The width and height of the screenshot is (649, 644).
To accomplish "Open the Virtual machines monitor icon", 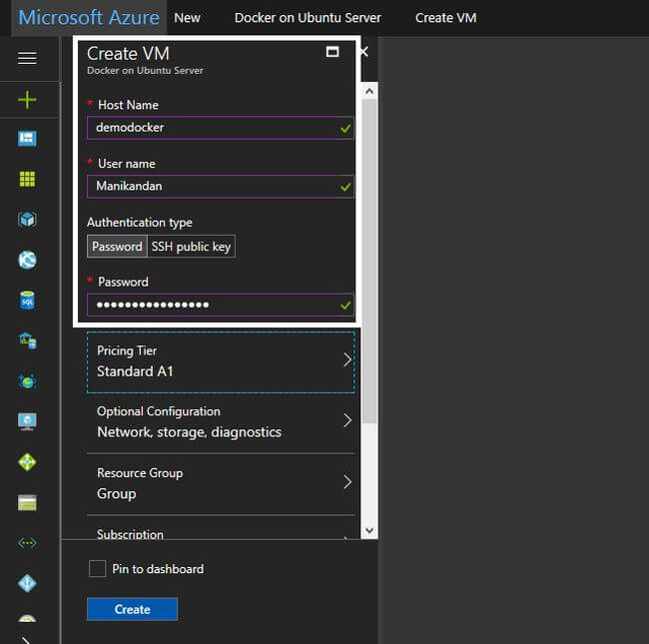I will (x=27, y=421).
